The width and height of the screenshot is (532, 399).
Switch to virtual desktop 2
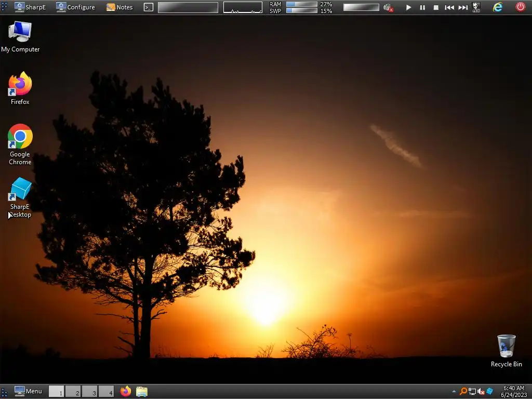click(73, 391)
